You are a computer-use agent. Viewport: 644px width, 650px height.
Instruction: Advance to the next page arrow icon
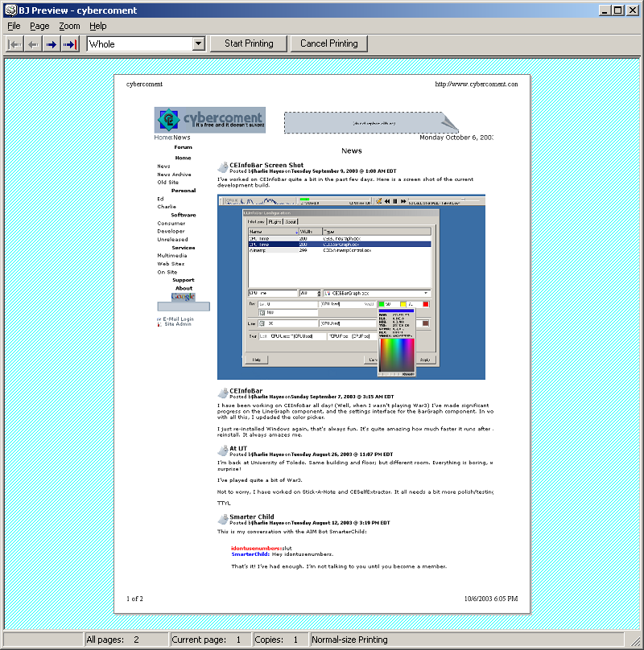click(52, 44)
